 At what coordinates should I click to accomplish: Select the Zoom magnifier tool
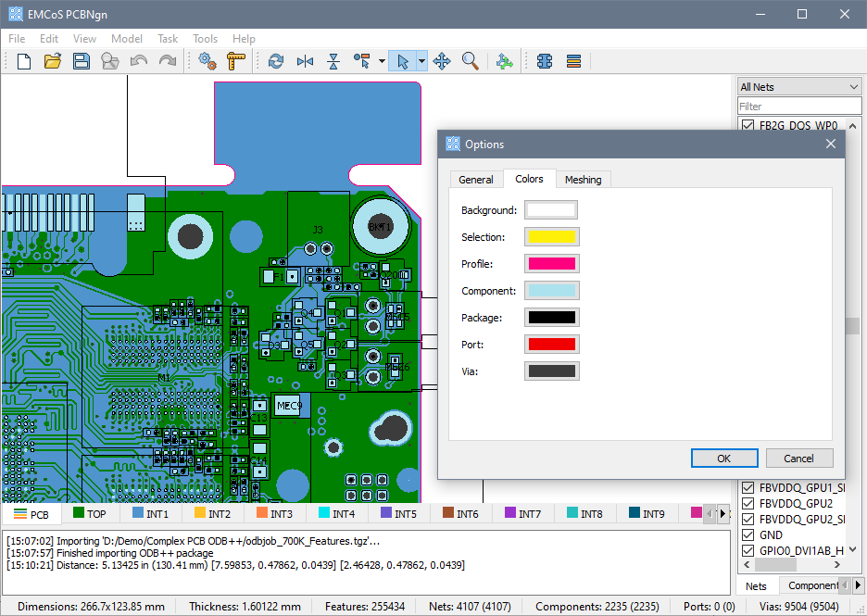[x=471, y=61]
